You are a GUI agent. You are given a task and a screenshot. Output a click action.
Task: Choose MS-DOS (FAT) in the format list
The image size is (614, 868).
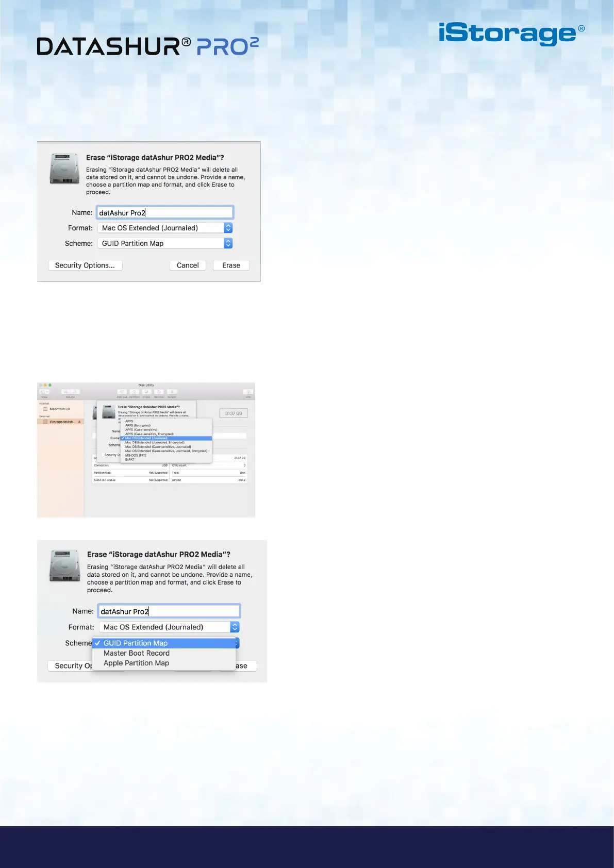tap(166, 455)
